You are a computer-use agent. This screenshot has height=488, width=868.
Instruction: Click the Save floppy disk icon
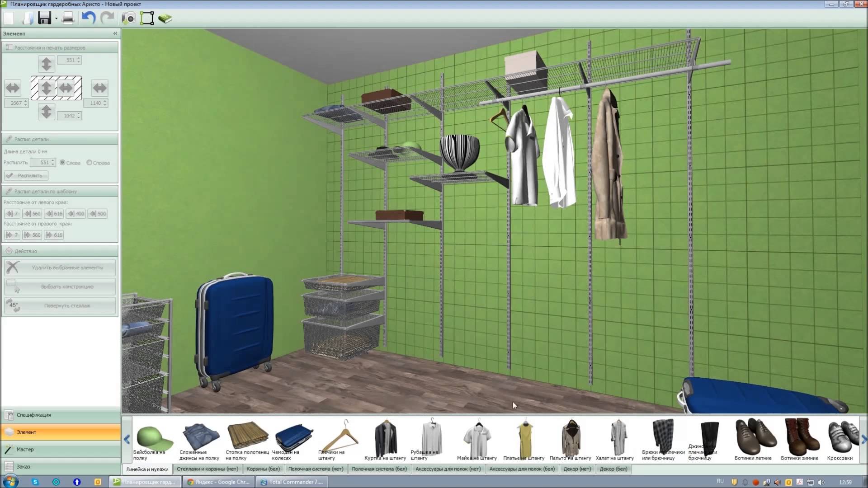44,18
